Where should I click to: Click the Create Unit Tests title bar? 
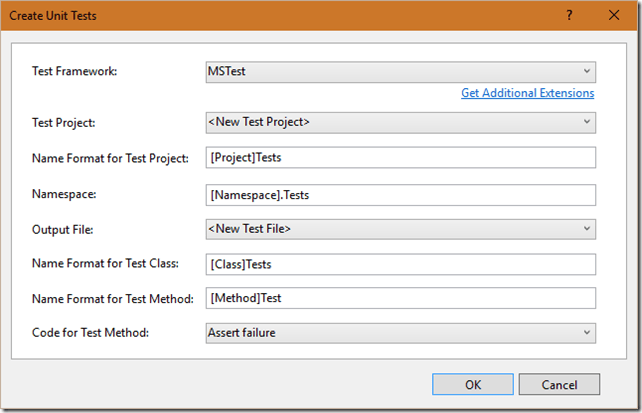tap(250, 15)
